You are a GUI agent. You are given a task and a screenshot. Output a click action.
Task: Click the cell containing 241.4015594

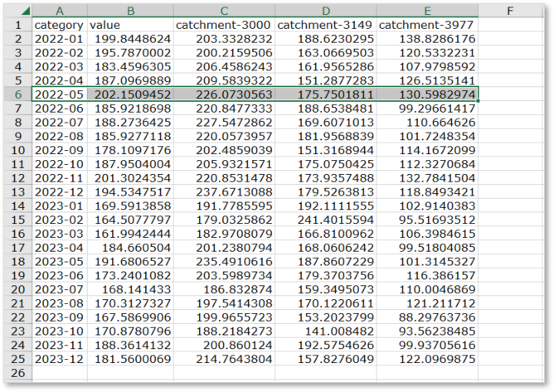tap(325, 220)
